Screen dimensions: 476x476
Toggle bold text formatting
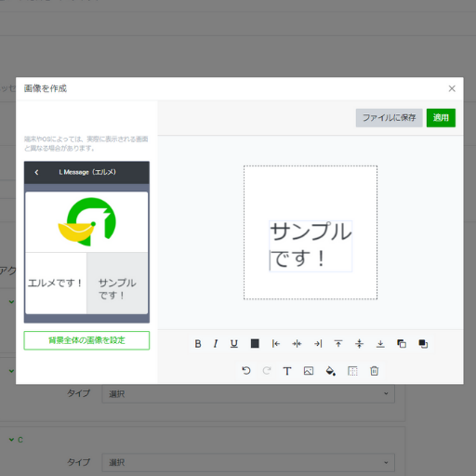pyautogui.click(x=198, y=344)
